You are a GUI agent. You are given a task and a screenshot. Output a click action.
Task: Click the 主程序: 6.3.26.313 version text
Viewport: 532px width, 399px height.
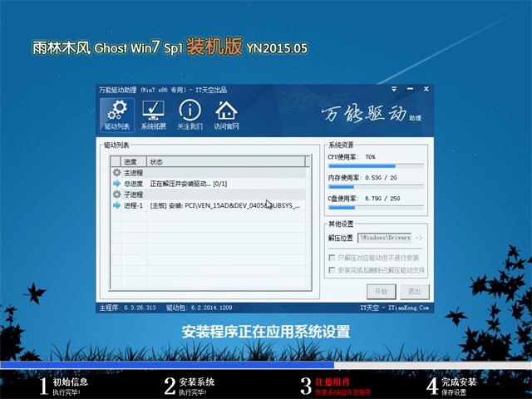pos(127,308)
